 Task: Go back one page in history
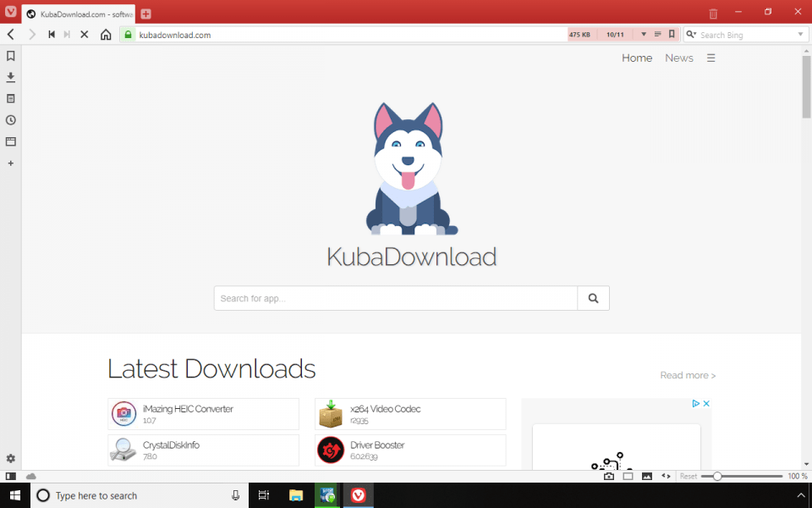tap(11, 35)
